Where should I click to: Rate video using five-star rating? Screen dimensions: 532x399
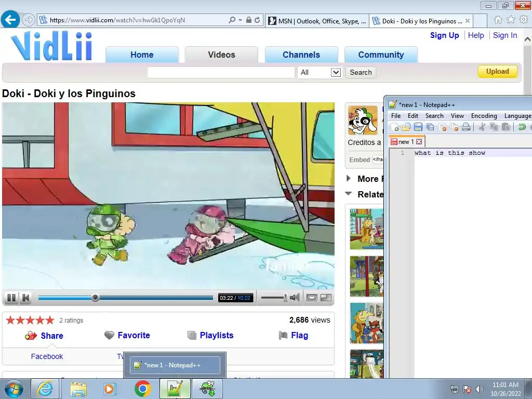[30, 320]
